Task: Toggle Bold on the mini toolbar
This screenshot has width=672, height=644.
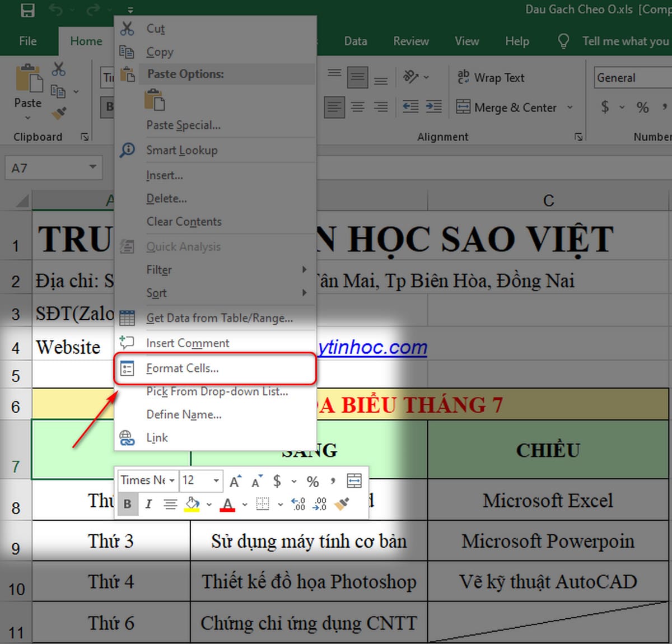Action: pyautogui.click(x=128, y=504)
